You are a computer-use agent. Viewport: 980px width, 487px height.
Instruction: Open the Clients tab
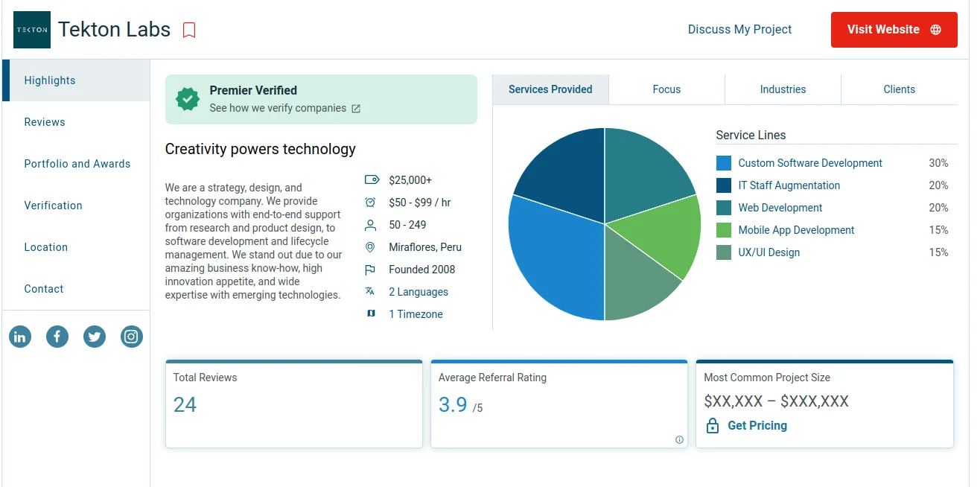pos(900,89)
